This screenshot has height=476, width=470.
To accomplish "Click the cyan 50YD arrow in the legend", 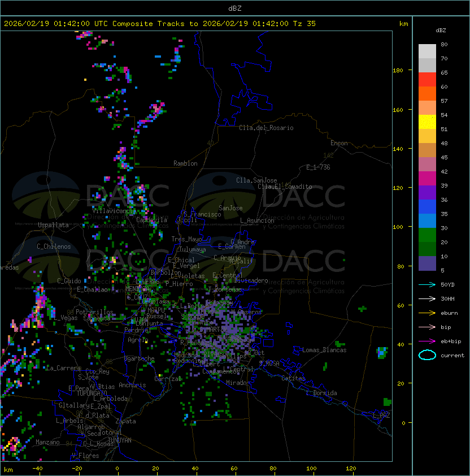I will pyautogui.click(x=427, y=284).
